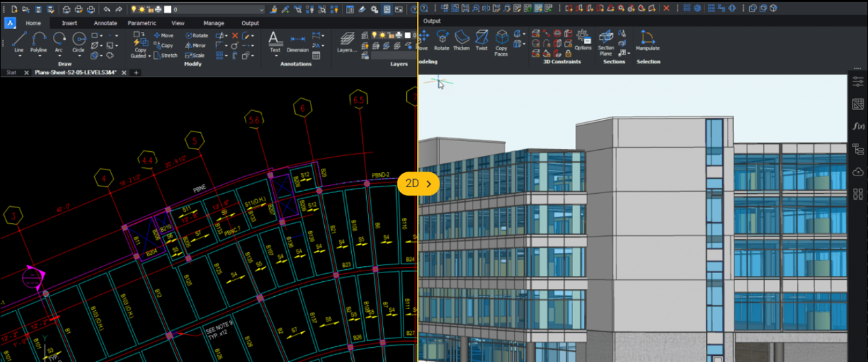Open the Layers panel button

click(347, 41)
